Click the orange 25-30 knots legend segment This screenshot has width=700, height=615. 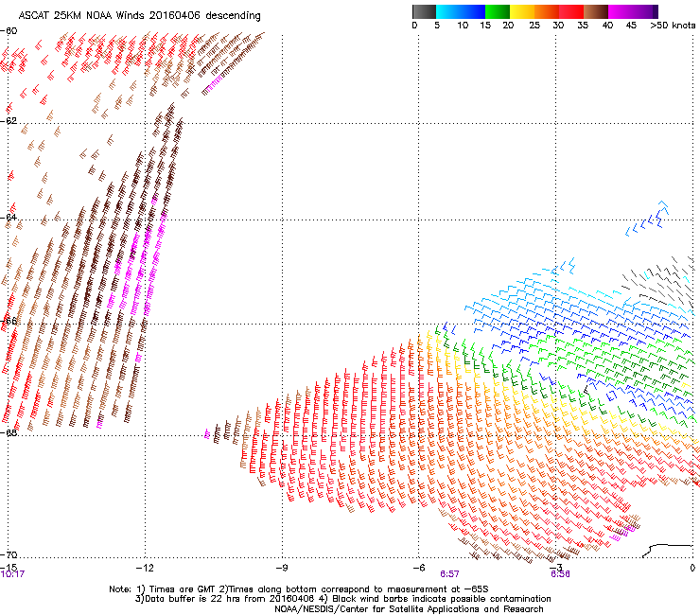(547, 11)
